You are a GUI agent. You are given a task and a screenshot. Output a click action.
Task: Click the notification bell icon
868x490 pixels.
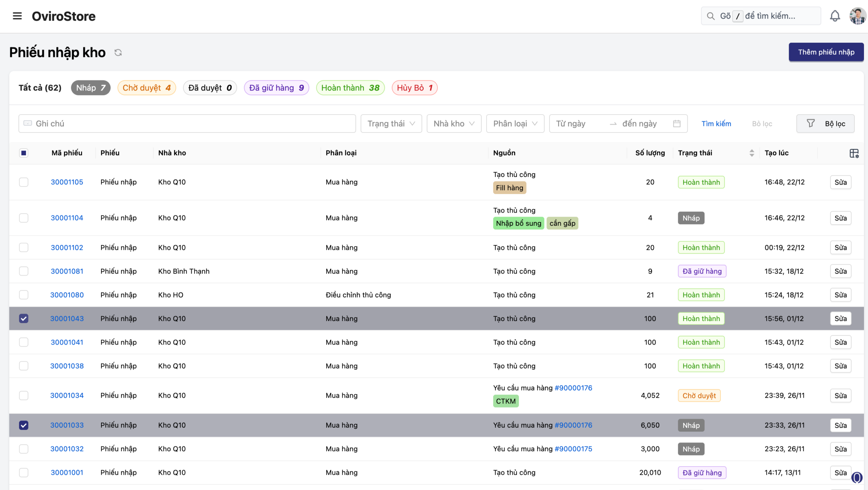pyautogui.click(x=835, y=16)
